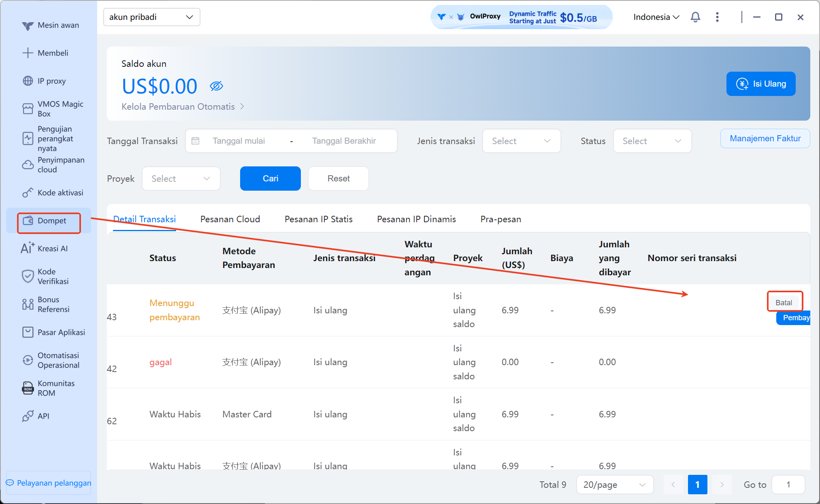Open IP proxy from the sidebar
The width and height of the screenshot is (820, 504).
pos(51,81)
